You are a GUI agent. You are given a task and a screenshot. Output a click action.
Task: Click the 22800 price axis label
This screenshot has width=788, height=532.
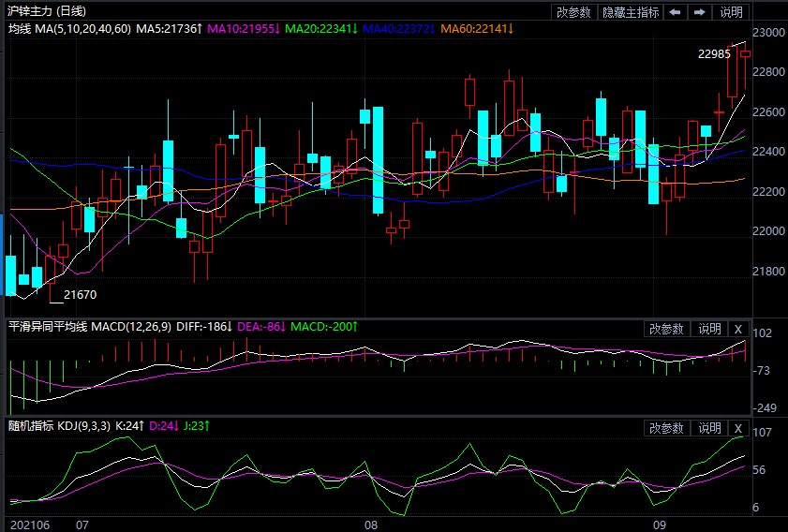coord(768,72)
